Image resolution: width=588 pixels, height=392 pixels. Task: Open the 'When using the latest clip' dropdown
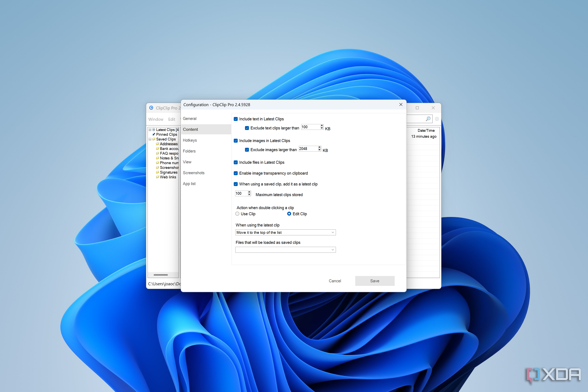285,233
